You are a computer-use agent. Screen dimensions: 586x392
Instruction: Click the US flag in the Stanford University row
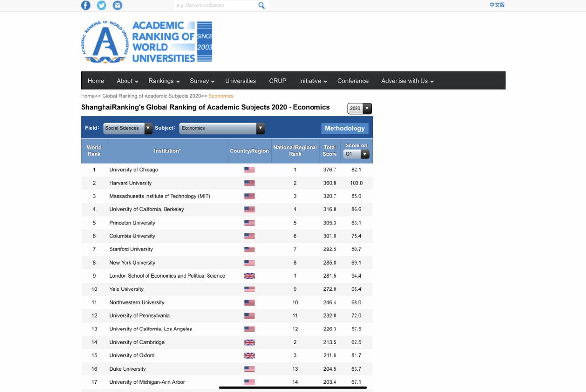click(250, 249)
